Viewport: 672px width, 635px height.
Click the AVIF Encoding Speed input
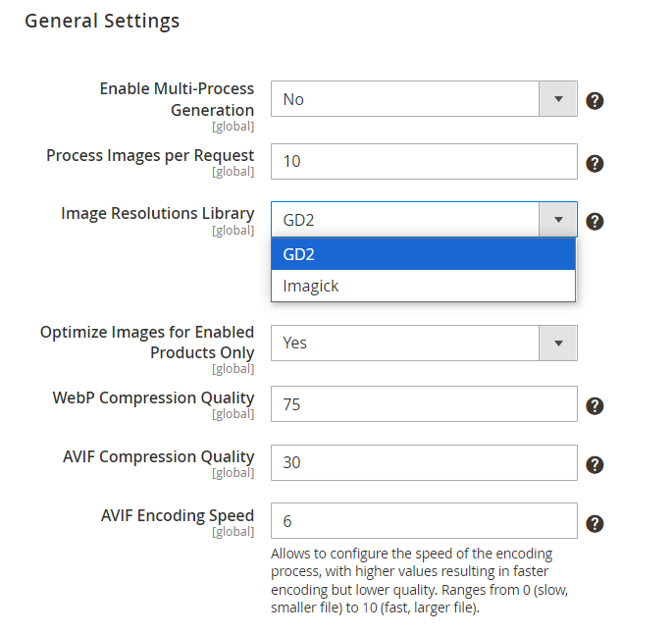click(424, 520)
